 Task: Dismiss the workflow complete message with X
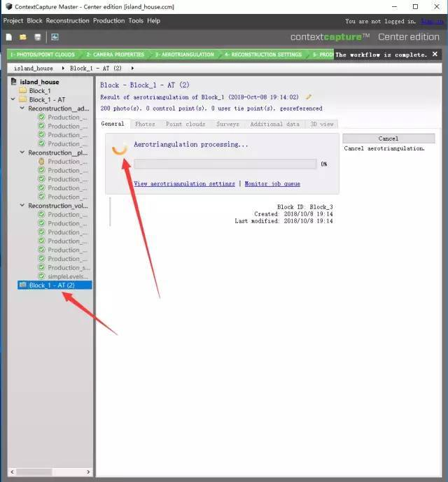tap(435, 54)
